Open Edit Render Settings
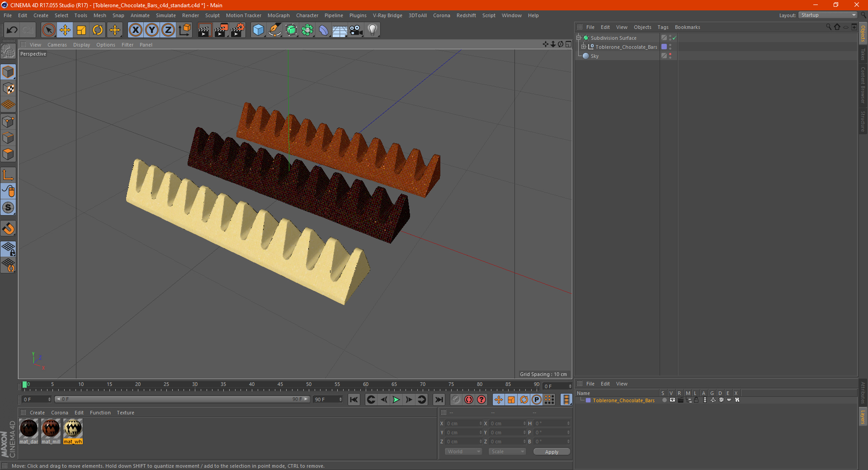This screenshot has width=868, height=470. pyautogui.click(x=238, y=30)
